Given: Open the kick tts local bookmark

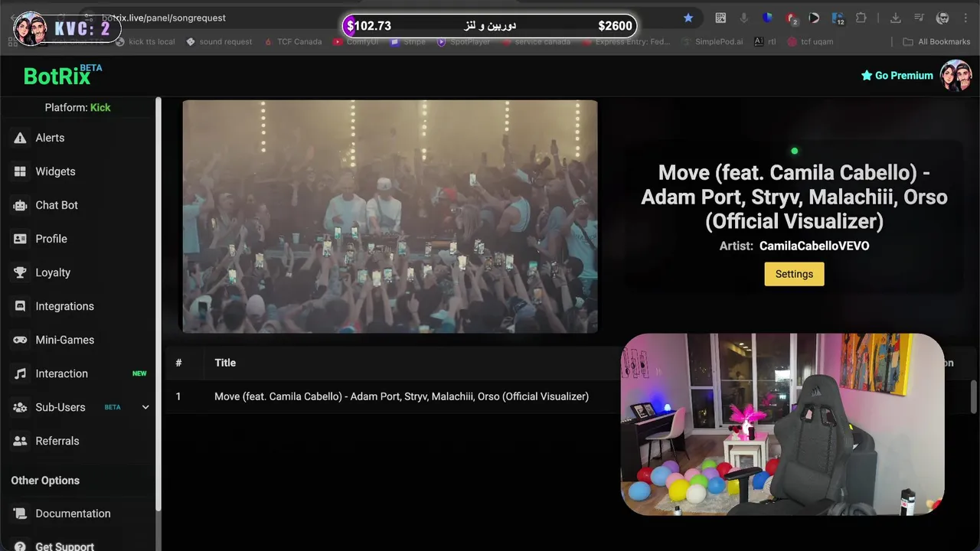Looking at the screenshot, I should tap(145, 41).
